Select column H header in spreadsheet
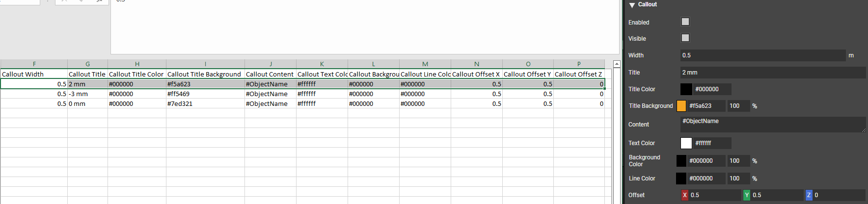 [137, 64]
